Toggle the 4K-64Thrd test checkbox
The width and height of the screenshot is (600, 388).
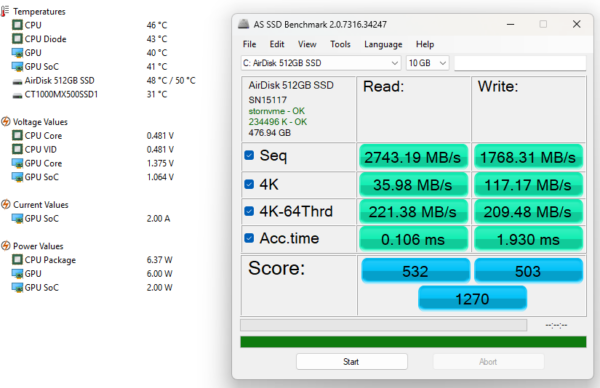(x=249, y=211)
